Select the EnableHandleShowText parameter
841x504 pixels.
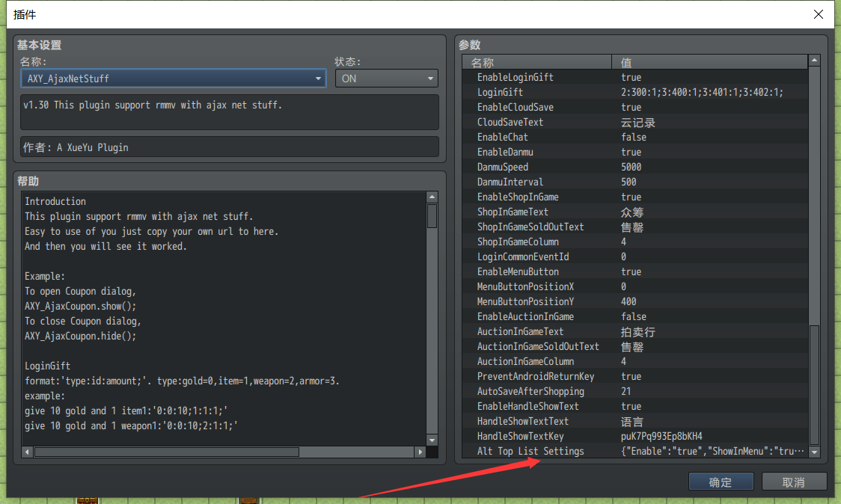point(635,407)
